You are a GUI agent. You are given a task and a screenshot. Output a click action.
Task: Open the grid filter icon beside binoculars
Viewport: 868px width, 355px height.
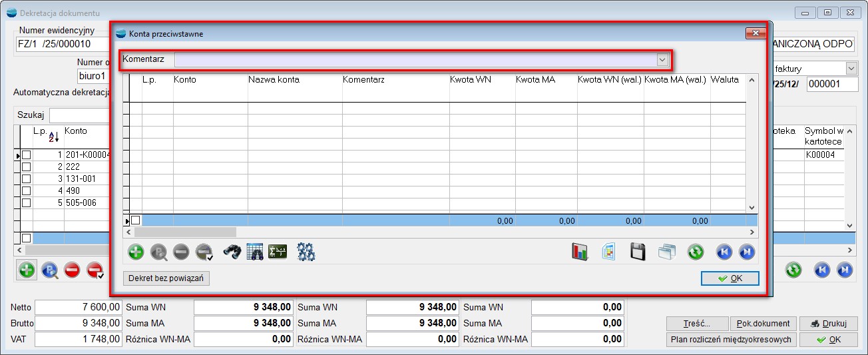(255, 252)
